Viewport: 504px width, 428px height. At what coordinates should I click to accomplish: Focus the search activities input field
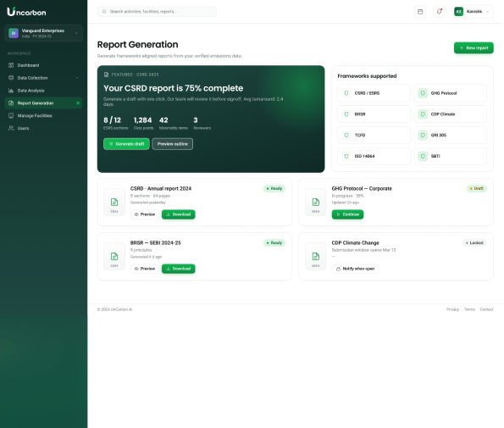157,12
